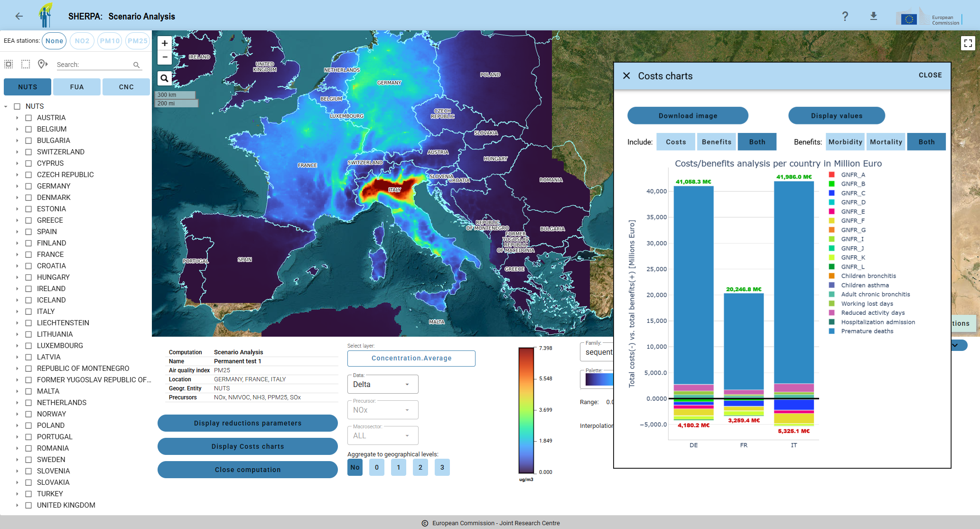Select PM10 EEA stations
The width and height of the screenshot is (980, 529).
pyautogui.click(x=110, y=41)
